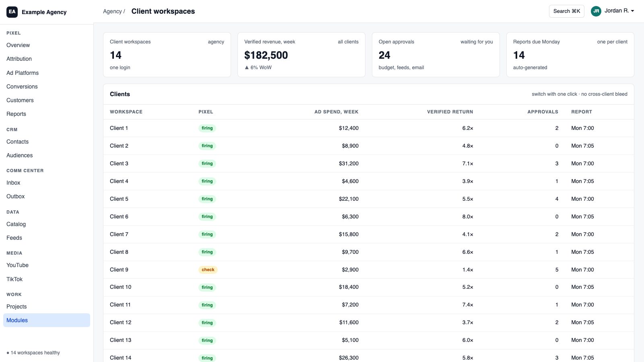Open Overview in the sidebar
The height and width of the screenshot is (362, 644).
pyautogui.click(x=47, y=45)
